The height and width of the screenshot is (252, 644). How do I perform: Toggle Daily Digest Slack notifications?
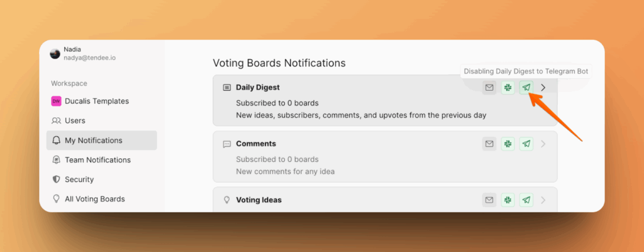(x=508, y=88)
